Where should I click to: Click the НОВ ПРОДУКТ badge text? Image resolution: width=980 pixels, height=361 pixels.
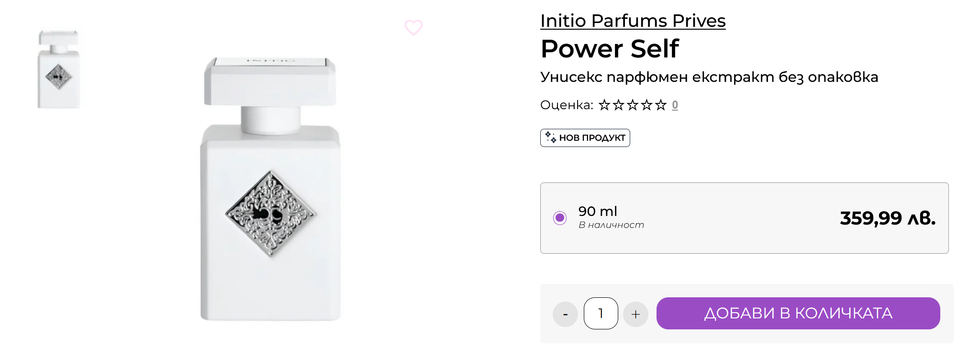pyautogui.click(x=592, y=138)
